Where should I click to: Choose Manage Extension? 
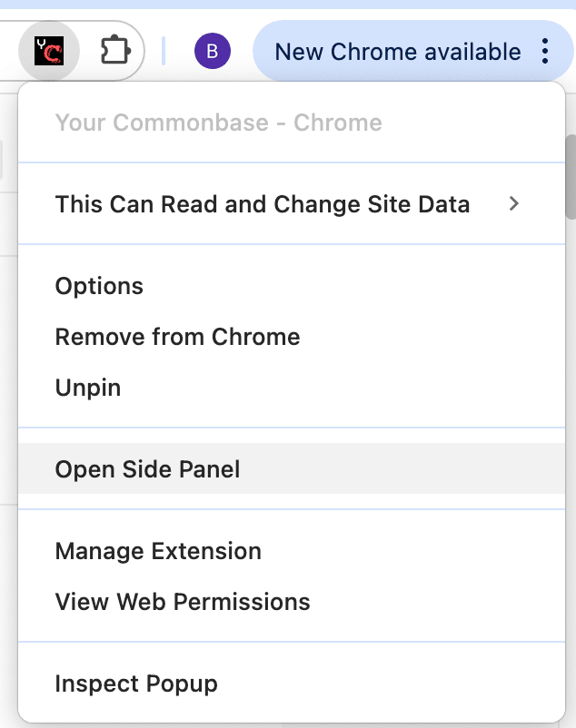(x=158, y=551)
